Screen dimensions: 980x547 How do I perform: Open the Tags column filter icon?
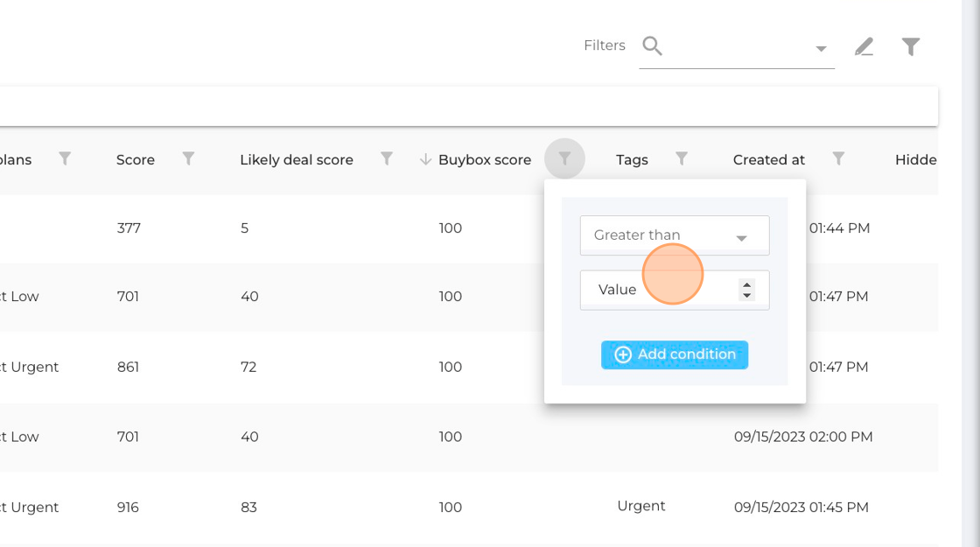pos(682,158)
